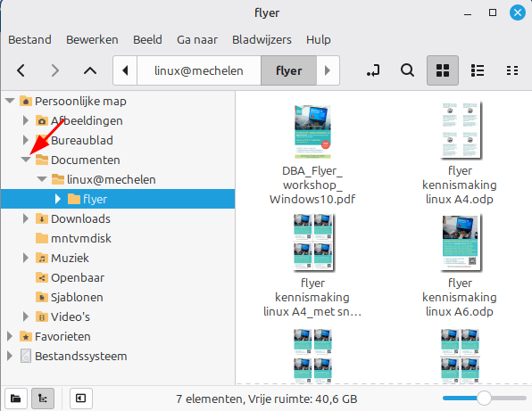Go up to the parent folder

(x=90, y=70)
